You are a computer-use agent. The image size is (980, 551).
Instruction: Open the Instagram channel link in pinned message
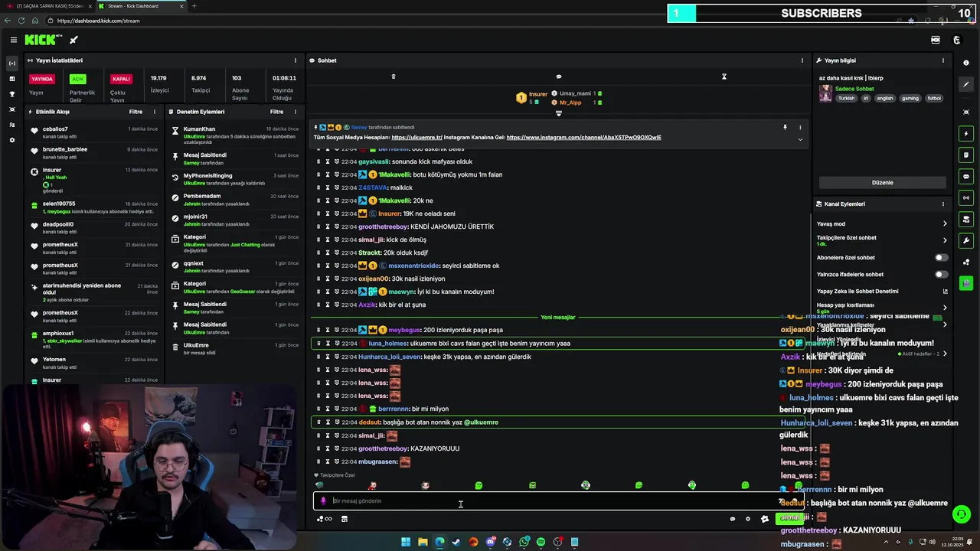(583, 138)
